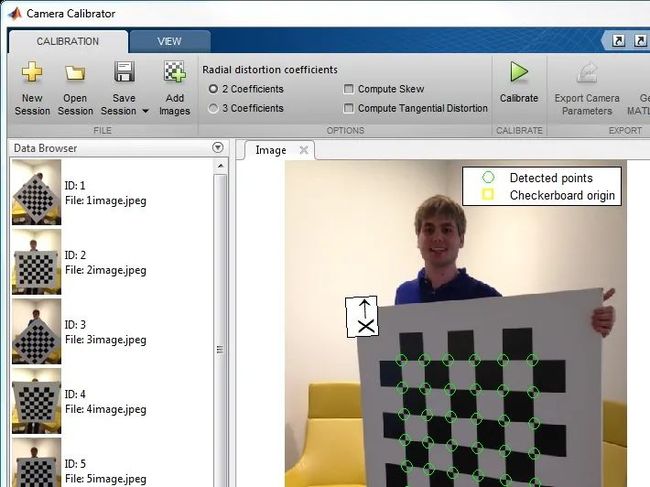650x487 pixels.
Task: Select the CALIBRATION ribbon tab
Action: 67,41
